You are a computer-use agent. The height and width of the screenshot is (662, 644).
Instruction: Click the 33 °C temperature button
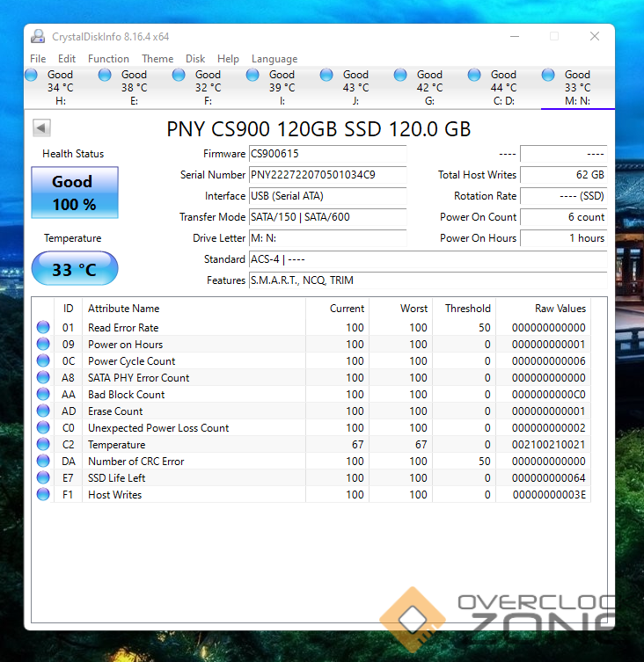pos(75,268)
